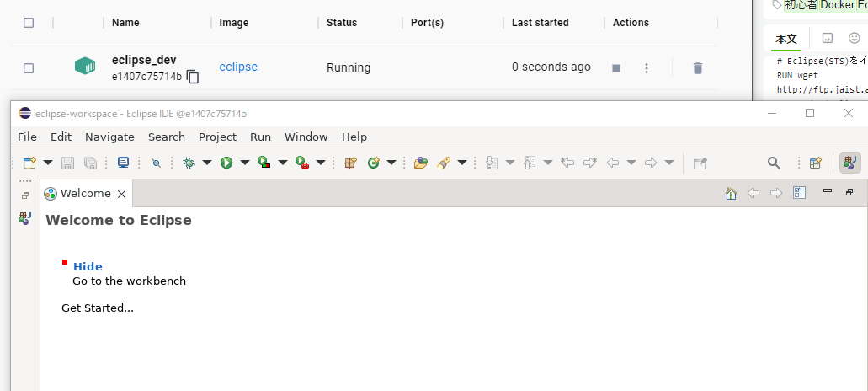Stop the eclipse_dev container
Image resolution: width=868 pixels, height=391 pixels.
click(616, 68)
